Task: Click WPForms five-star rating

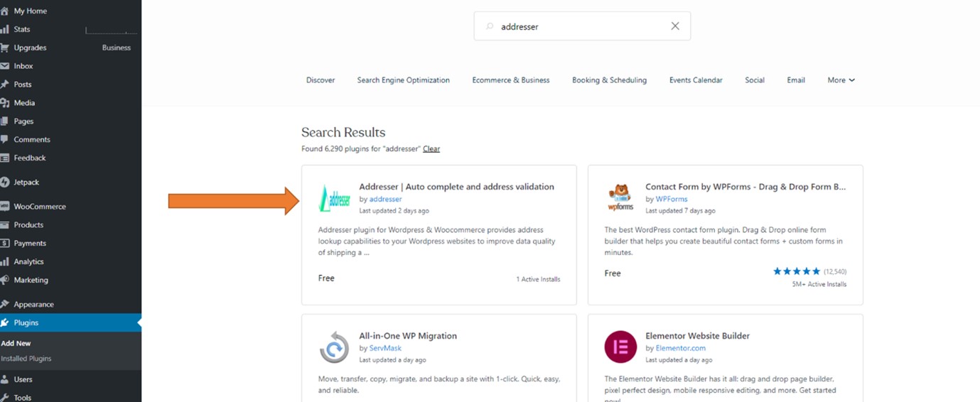Action: [796, 271]
